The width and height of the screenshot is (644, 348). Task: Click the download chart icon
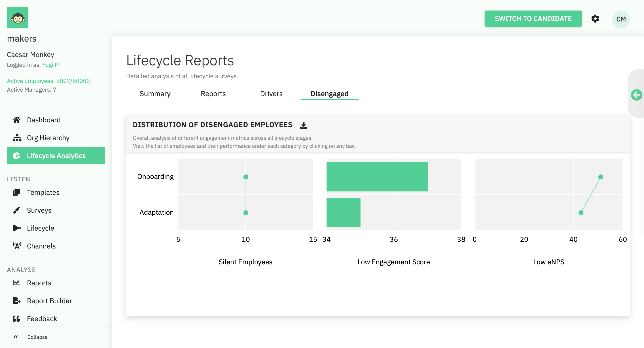click(x=303, y=125)
